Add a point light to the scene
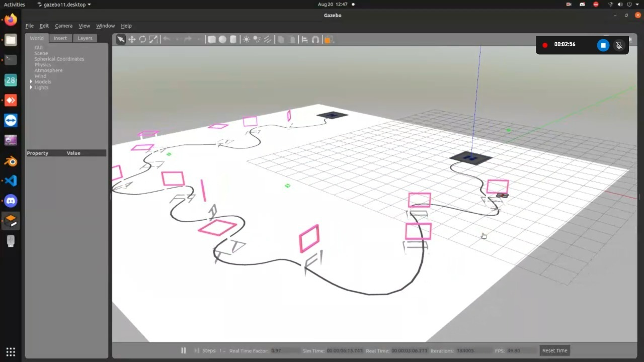This screenshot has width=644, height=362. click(x=246, y=39)
